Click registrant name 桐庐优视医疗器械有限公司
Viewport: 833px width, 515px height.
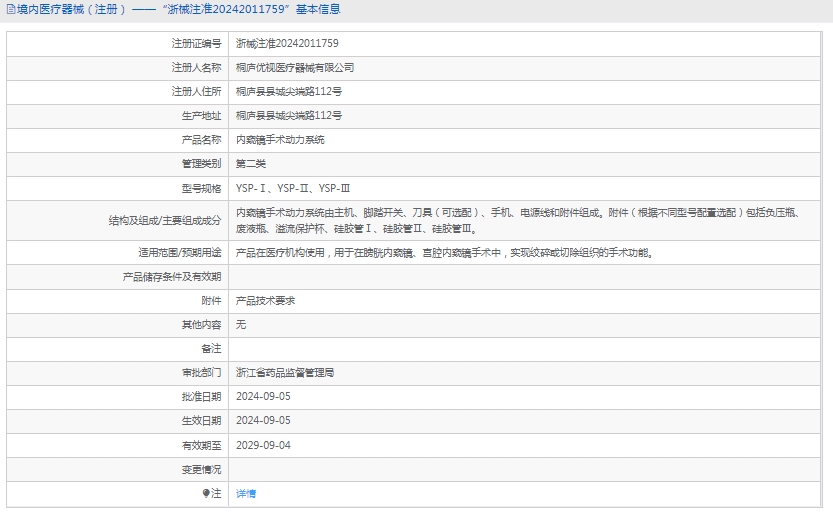point(295,68)
